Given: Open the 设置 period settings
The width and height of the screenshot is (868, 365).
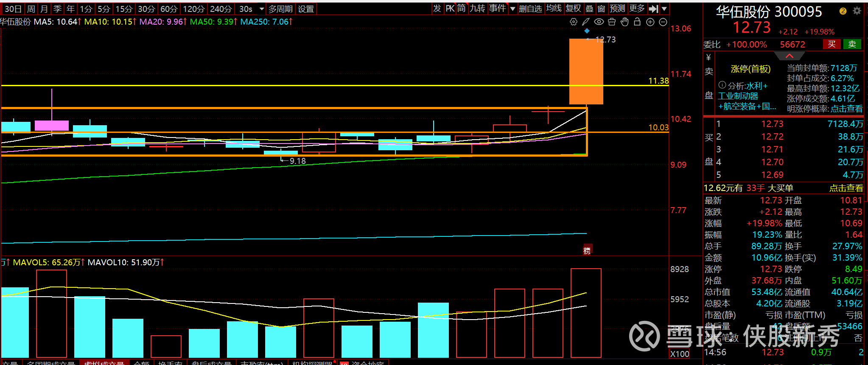Looking at the screenshot, I should tap(305, 9).
